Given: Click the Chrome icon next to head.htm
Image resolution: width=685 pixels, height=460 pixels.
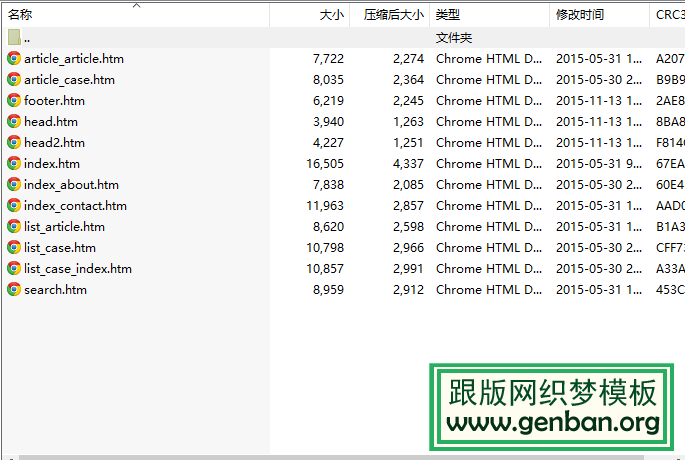Looking at the screenshot, I should click(x=14, y=122).
